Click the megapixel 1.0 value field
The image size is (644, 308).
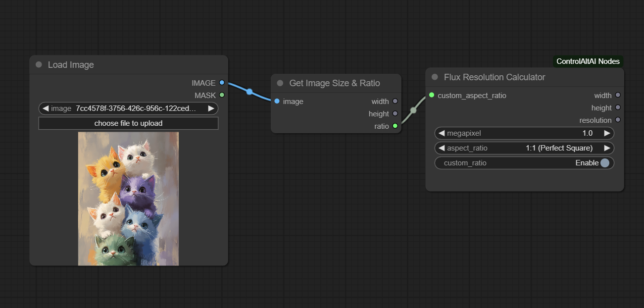click(x=524, y=133)
